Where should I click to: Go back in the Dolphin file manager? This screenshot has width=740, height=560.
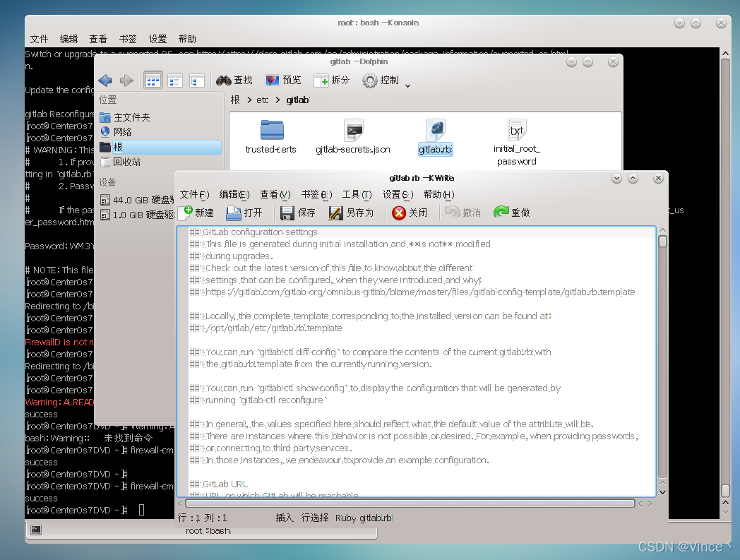point(105,81)
